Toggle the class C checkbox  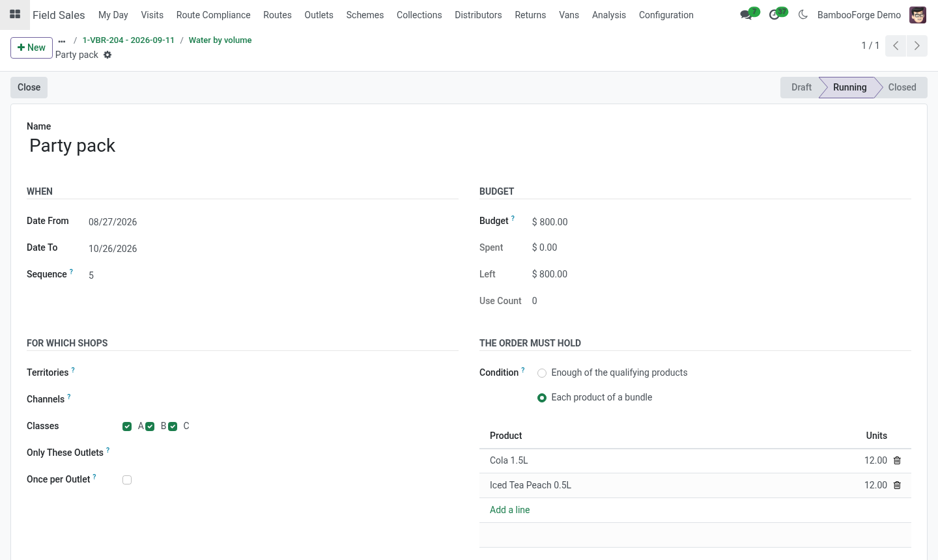point(173,427)
